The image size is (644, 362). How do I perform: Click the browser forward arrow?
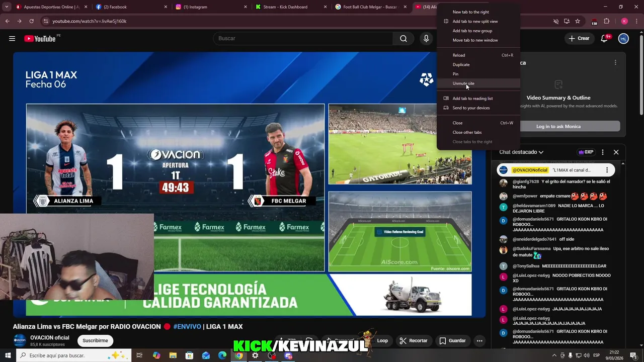coord(19,21)
